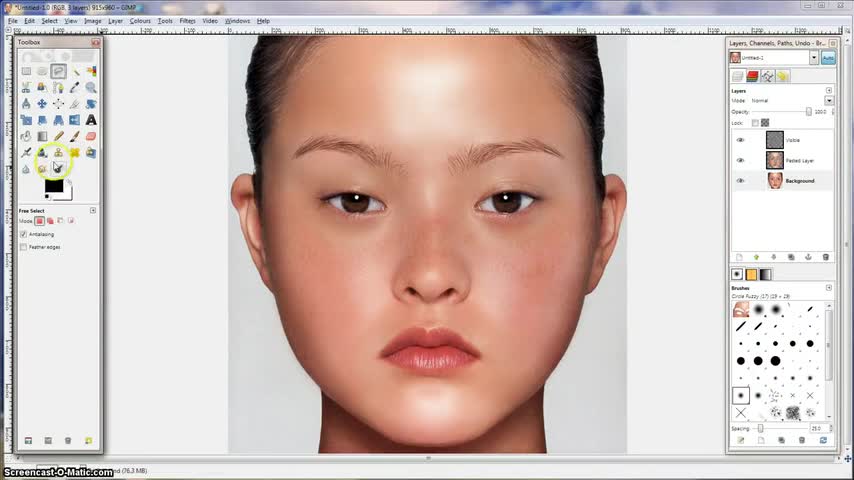Toggle the Antialiasing checkbox
The height and width of the screenshot is (480, 854).
(23, 234)
